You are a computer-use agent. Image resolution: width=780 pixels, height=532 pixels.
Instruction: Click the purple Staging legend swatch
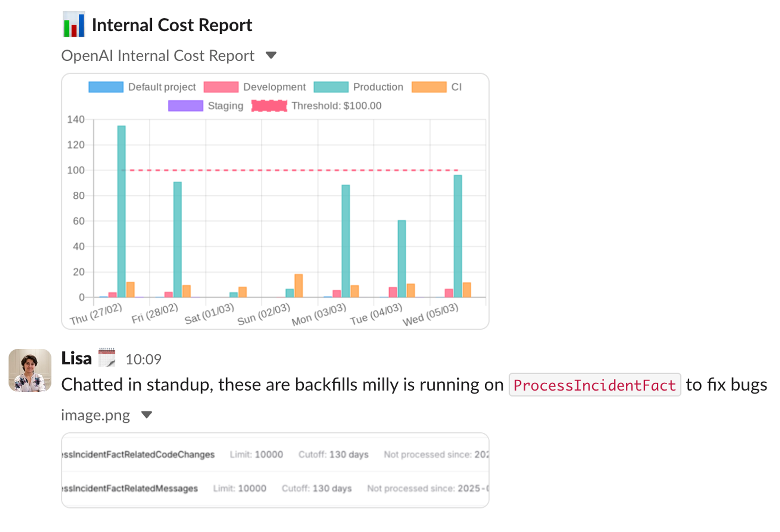(186, 106)
